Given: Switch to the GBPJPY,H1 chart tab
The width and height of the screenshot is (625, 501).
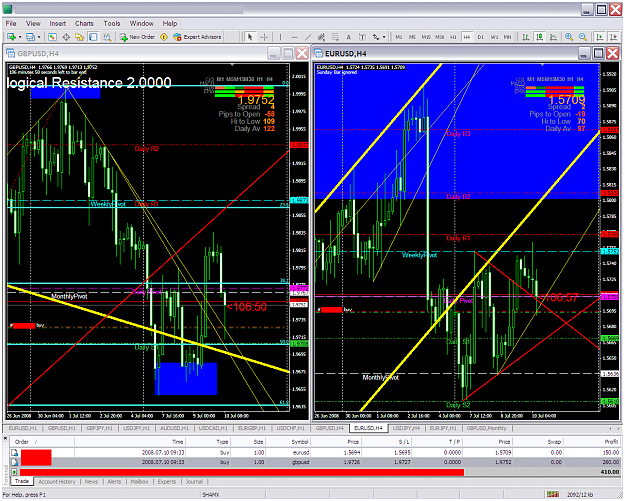Looking at the screenshot, I should coord(99,428).
